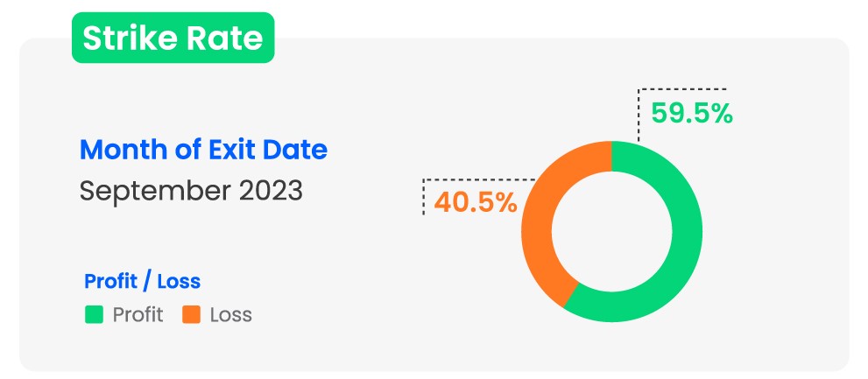Select the 59.5% profit percentage label
This screenshot has height=379, width=868.
click(x=691, y=114)
